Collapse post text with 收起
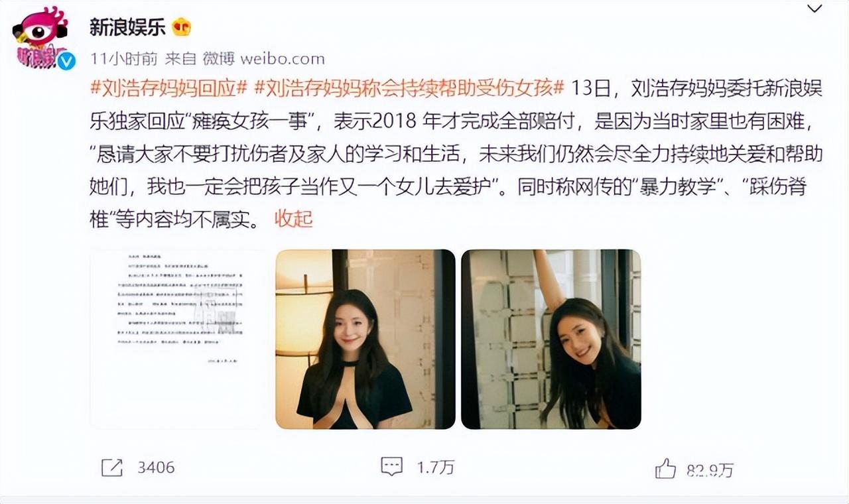849x504 pixels. coord(294,219)
